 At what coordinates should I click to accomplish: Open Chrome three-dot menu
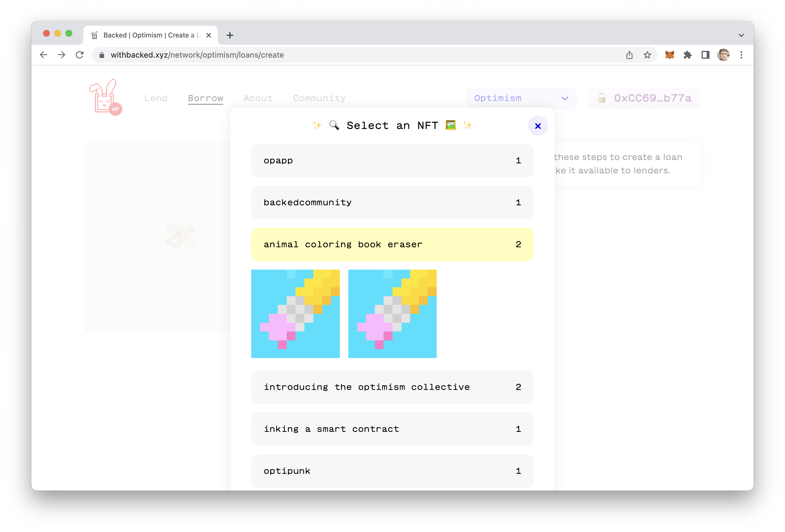(x=741, y=55)
